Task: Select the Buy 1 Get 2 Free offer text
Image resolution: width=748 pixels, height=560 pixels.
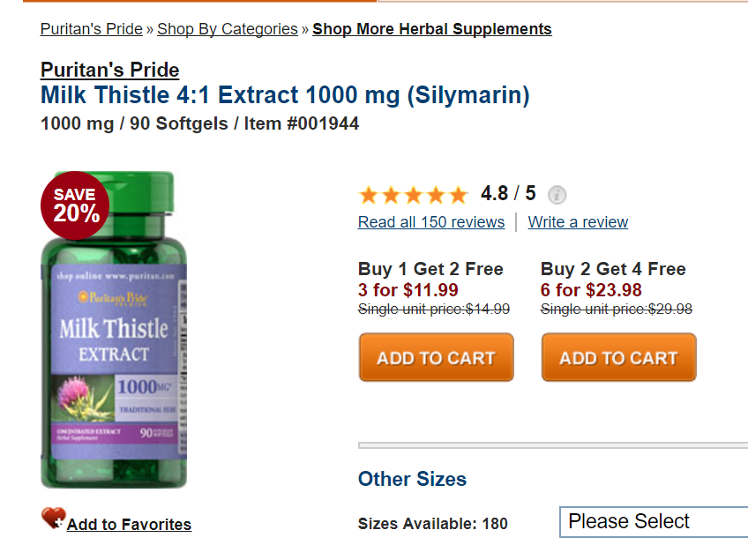Action: click(x=430, y=269)
